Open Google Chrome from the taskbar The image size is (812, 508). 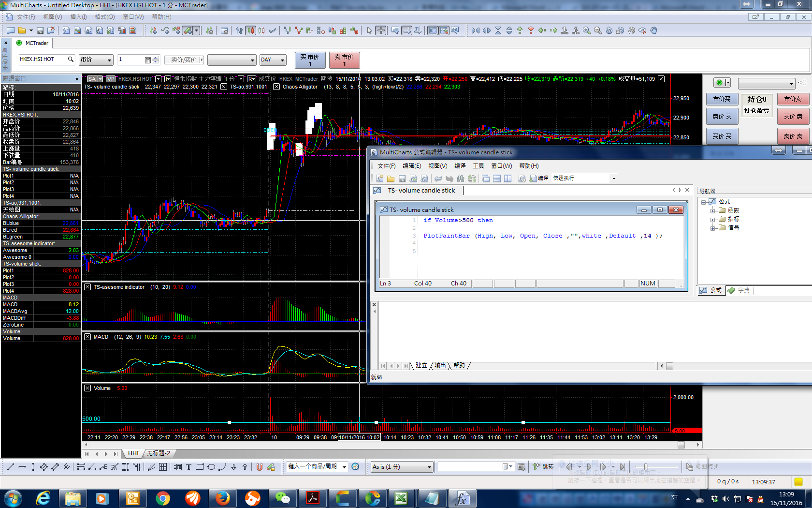(x=163, y=498)
